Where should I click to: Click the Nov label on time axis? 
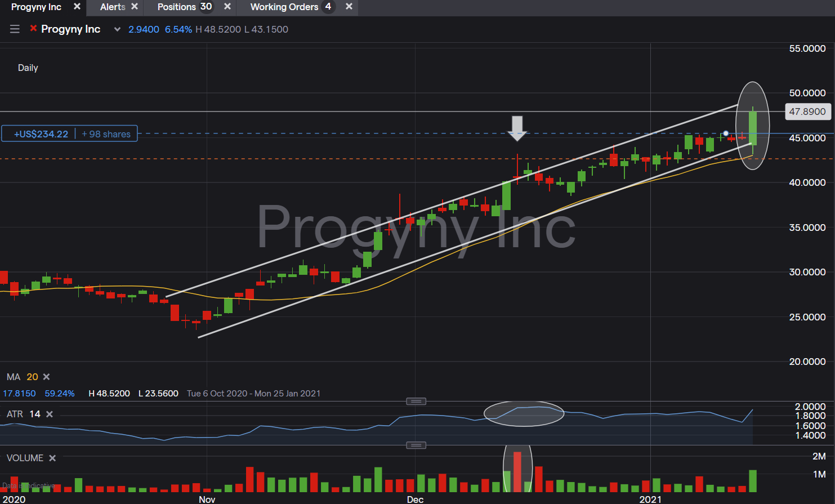tap(207, 499)
